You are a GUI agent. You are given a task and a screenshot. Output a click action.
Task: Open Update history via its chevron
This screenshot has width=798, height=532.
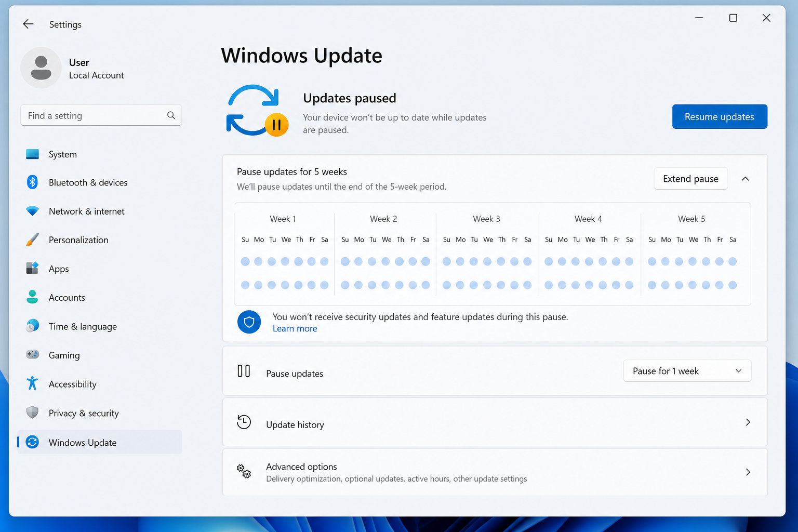tap(748, 422)
